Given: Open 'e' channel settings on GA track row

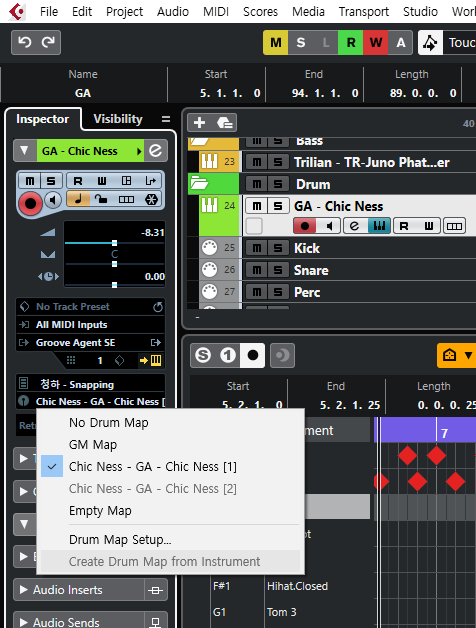Looking at the screenshot, I should click(354, 226).
